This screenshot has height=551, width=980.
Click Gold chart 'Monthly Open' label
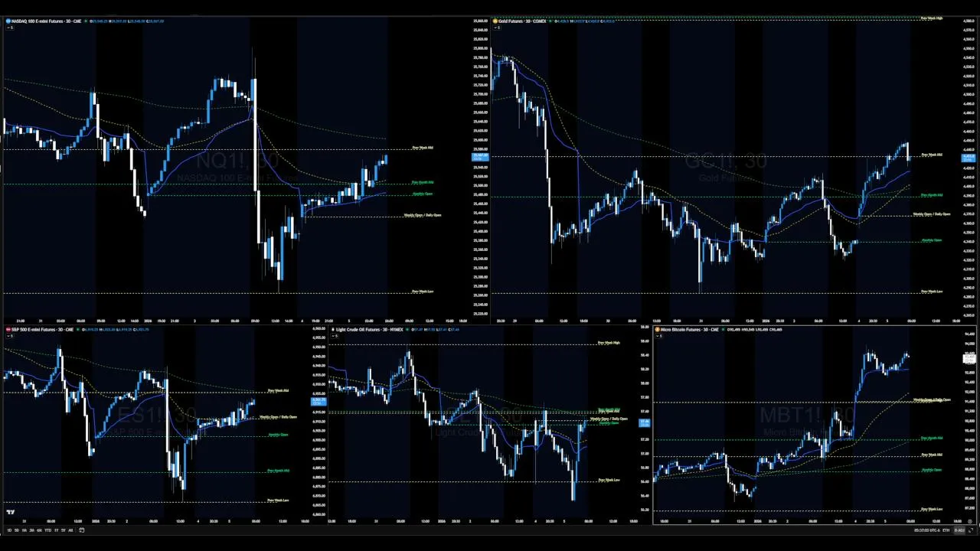tap(932, 240)
